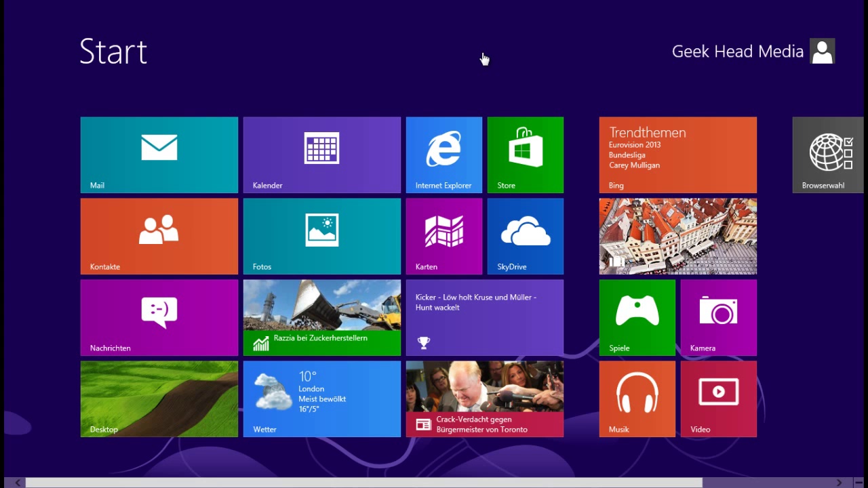This screenshot has height=488, width=868.
Task: Click the Geek Head Media user account
Action: (753, 52)
